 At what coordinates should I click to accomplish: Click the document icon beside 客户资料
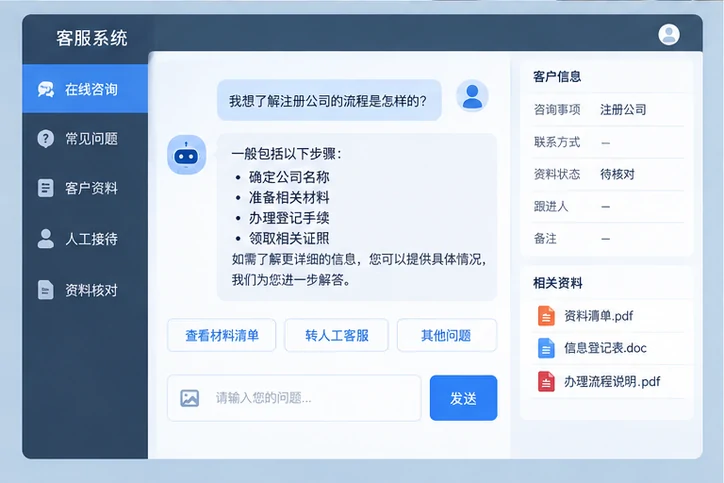pos(46,188)
